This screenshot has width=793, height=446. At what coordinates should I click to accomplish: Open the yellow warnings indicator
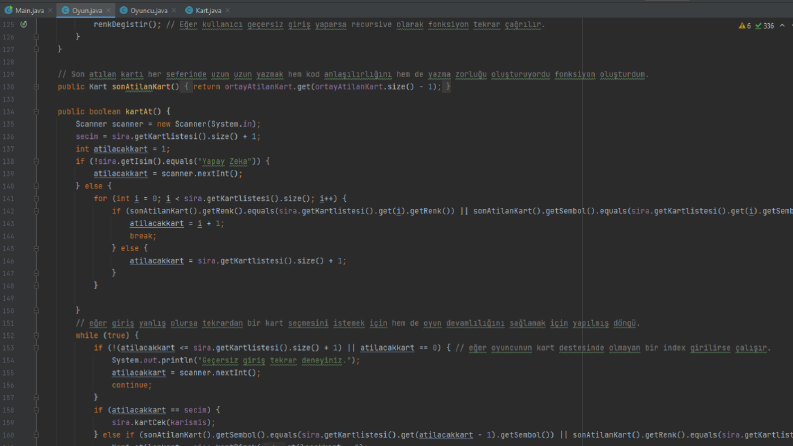tap(744, 26)
